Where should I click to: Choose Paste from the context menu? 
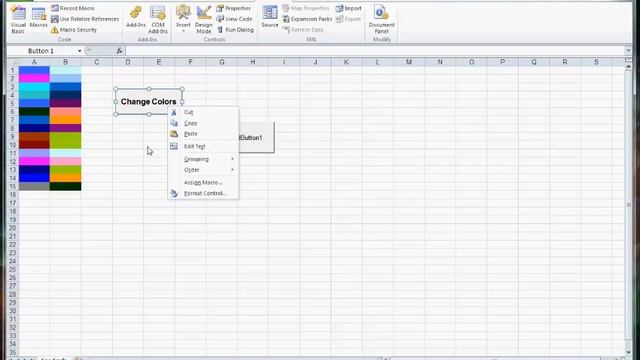(x=203, y=134)
